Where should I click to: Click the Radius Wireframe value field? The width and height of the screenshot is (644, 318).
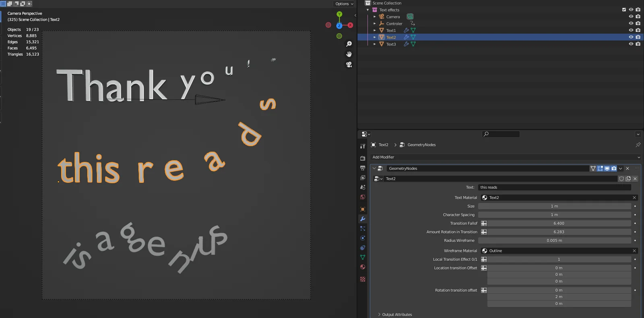tap(555, 241)
